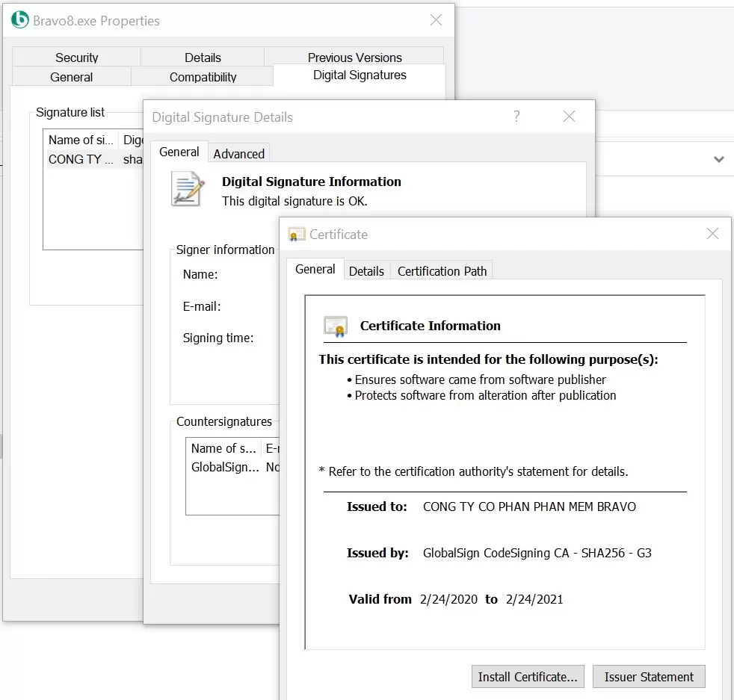Open the Previous Versions tab

click(354, 58)
